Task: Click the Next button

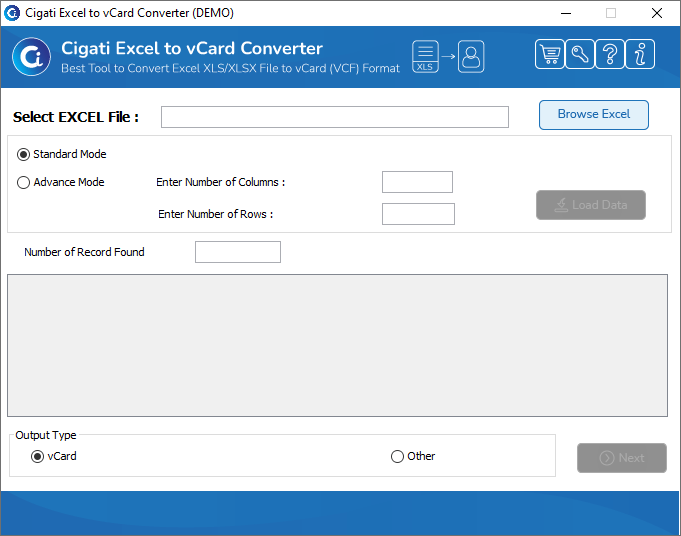Action: pos(621,458)
